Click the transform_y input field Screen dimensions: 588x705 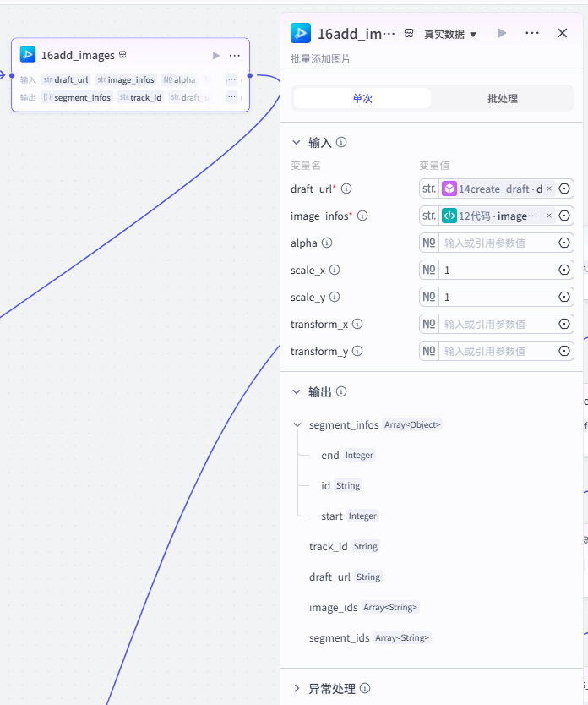(498, 351)
